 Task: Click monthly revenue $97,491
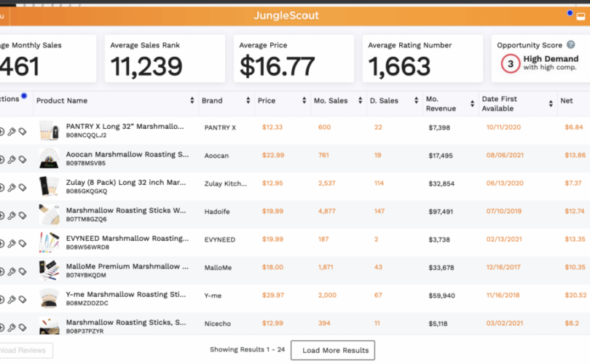tap(441, 212)
